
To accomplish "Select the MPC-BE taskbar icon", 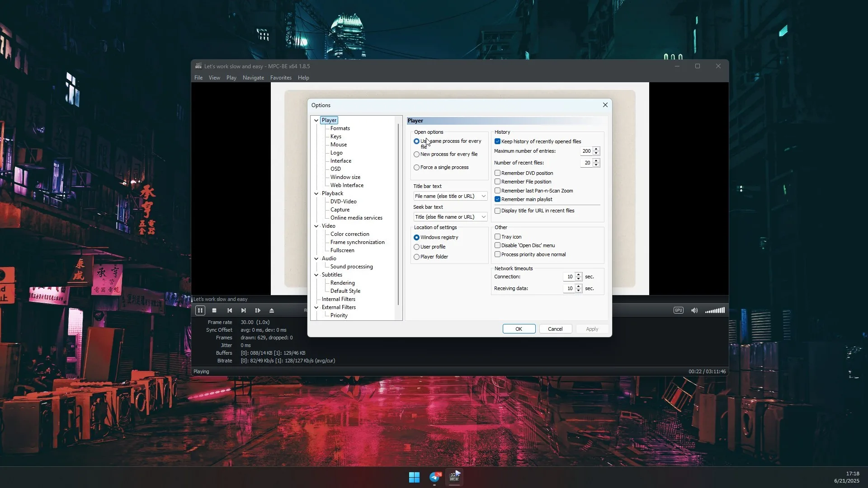I will (455, 477).
